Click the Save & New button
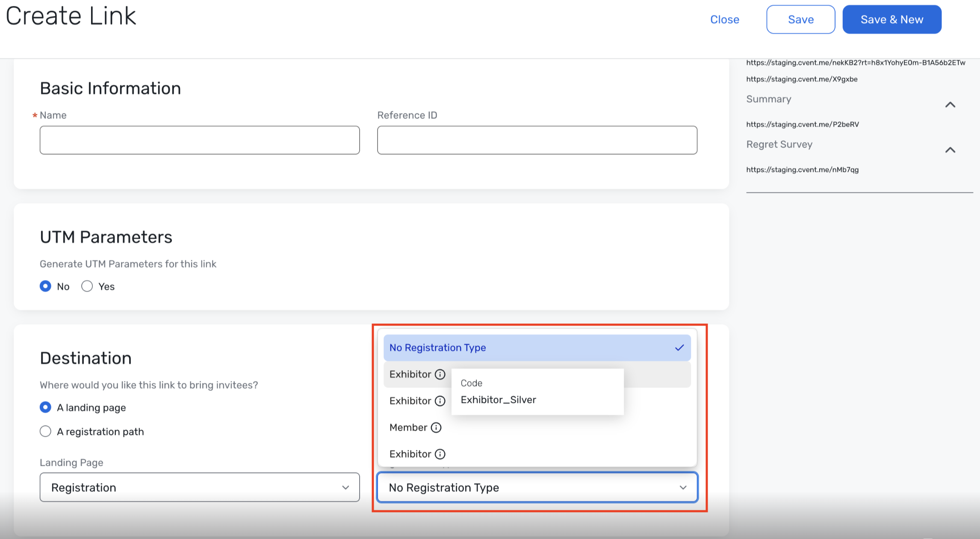The width and height of the screenshot is (980, 539). point(891,19)
